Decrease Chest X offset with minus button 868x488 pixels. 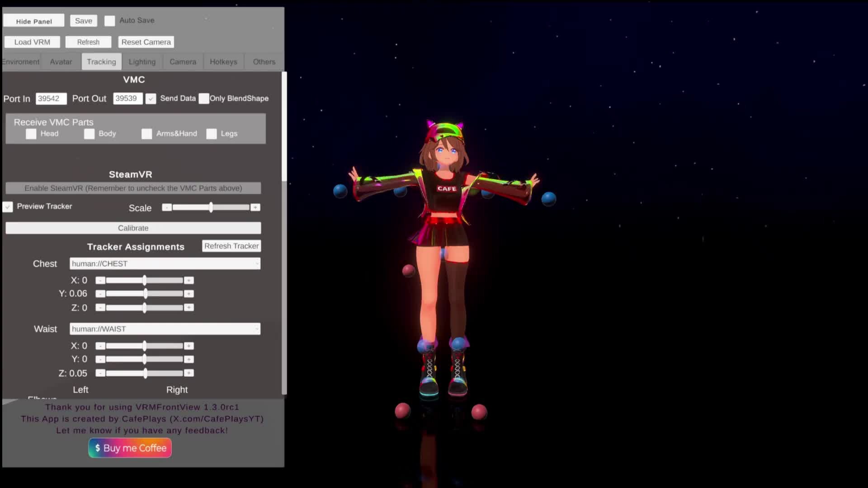point(100,281)
